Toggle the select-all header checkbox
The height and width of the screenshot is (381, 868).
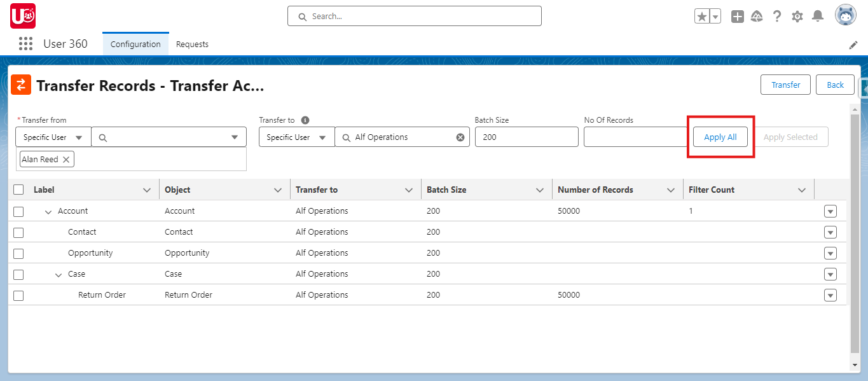coord(18,190)
